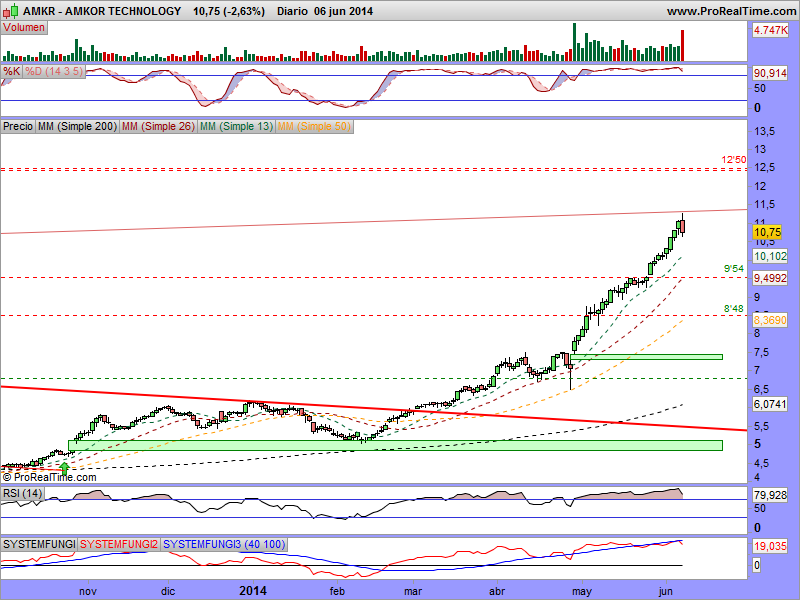Open the RSI (14) indicator label
This screenshot has height=600, width=800.
point(22,493)
